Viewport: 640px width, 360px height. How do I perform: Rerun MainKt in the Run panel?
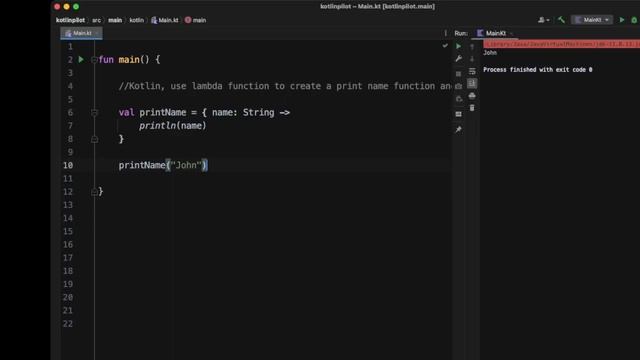tap(458, 46)
